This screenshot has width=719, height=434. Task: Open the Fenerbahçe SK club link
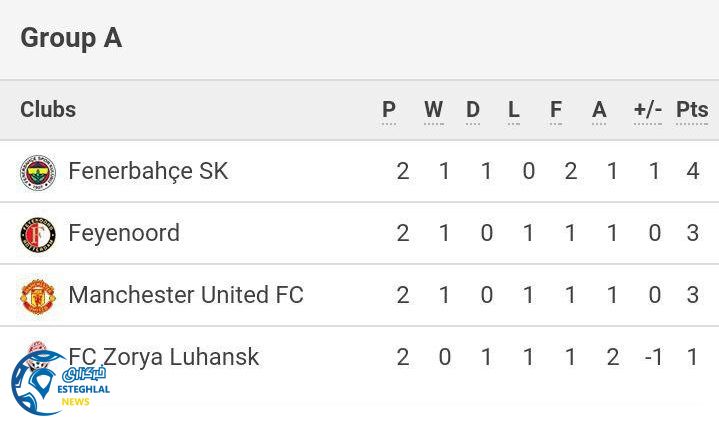point(148,172)
